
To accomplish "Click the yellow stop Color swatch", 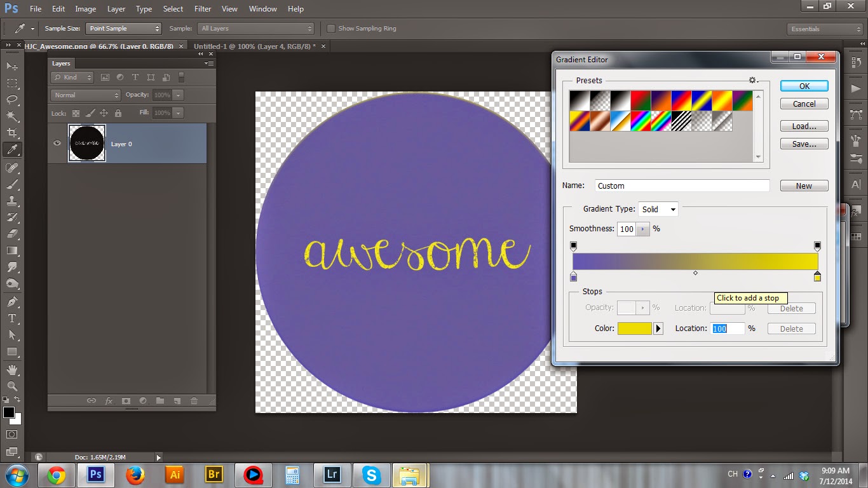I will (x=635, y=329).
